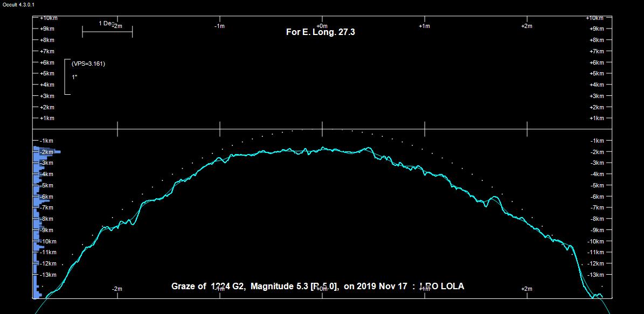Click the -7km label on right axis
The width and height of the screenshot is (644, 314).
(x=597, y=207)
